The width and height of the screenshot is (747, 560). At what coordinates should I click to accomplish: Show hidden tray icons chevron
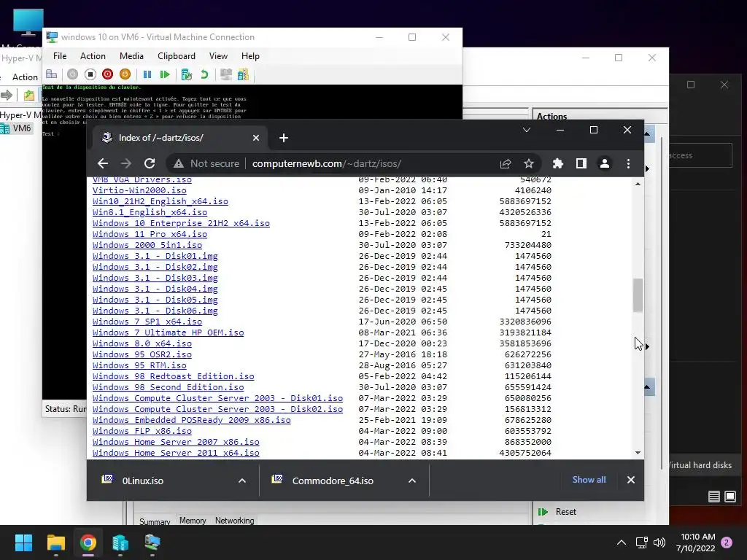click(622, 542)
